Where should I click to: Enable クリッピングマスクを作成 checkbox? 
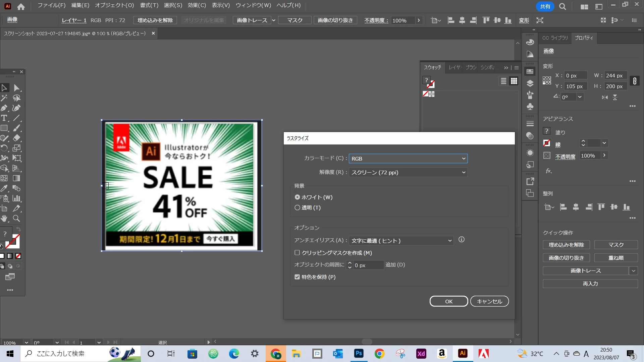[x=297, y=253]
